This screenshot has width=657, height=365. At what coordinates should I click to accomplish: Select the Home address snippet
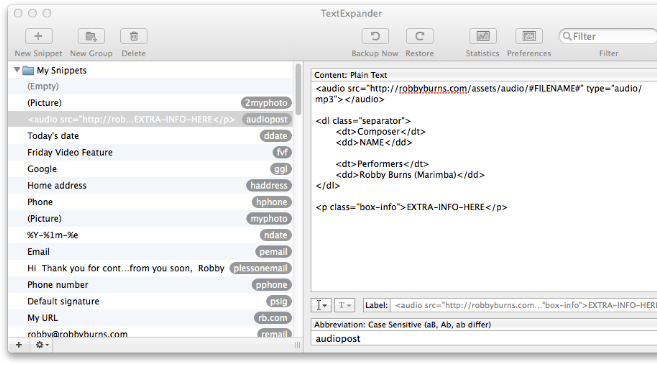[x=151, y=186]
